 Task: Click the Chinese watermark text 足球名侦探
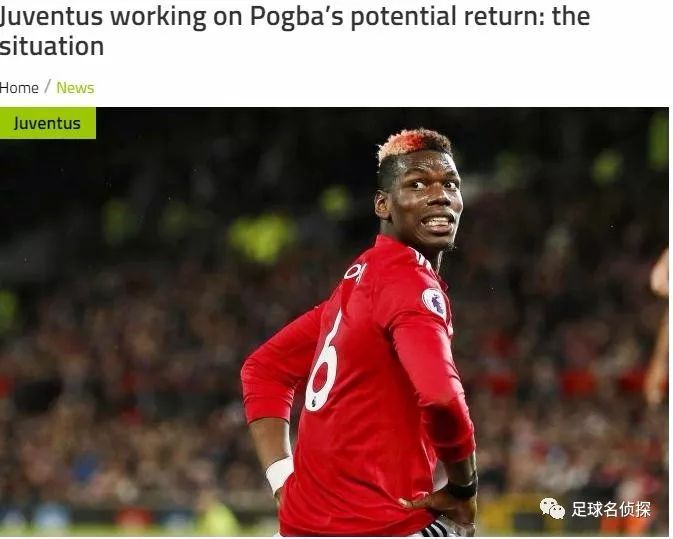click(x=611, y=509)
